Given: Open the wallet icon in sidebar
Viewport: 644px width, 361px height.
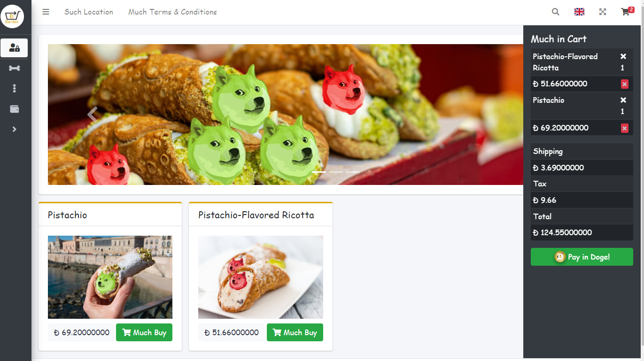Looking at the screenshot, I should [15, 109].
